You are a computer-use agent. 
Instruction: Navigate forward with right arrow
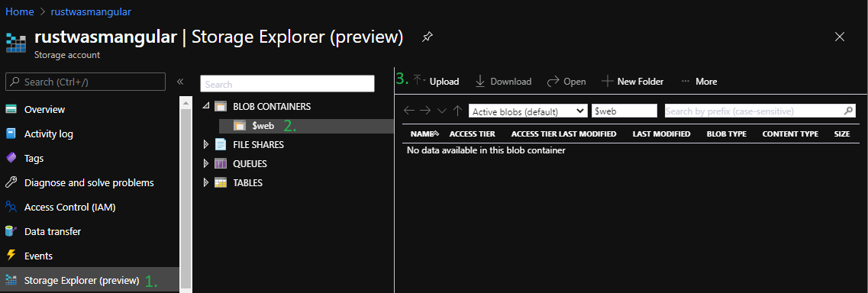(x=425, y=111)
